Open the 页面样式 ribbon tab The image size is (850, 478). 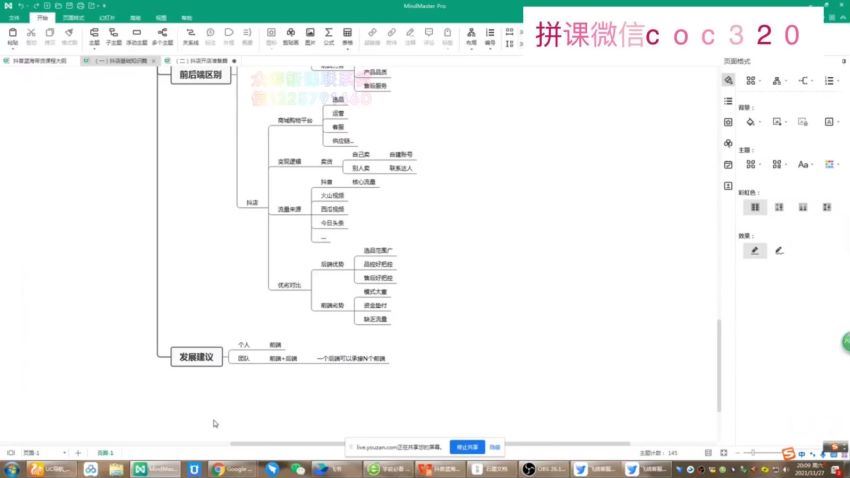[x=74, y=18]
